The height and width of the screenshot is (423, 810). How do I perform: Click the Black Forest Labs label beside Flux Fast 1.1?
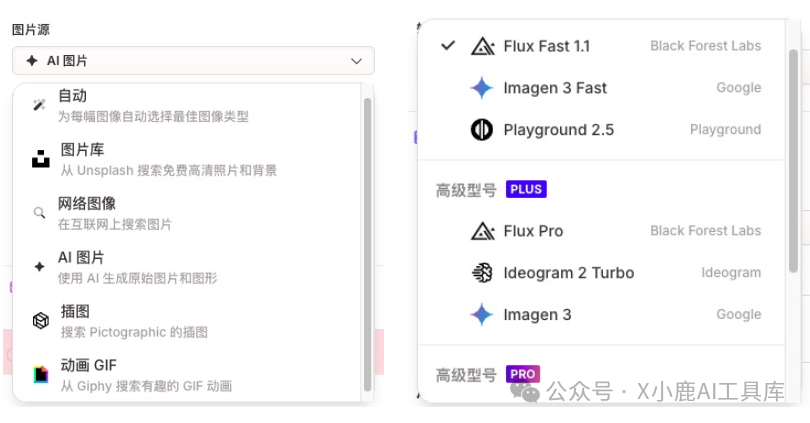[705, 46]
